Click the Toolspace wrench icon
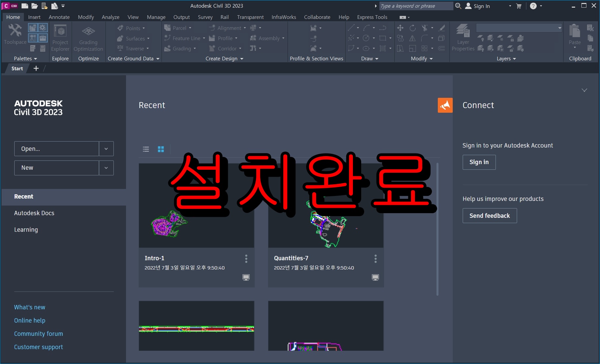Screen dimensions: 600x364 [x=15, y=30]
